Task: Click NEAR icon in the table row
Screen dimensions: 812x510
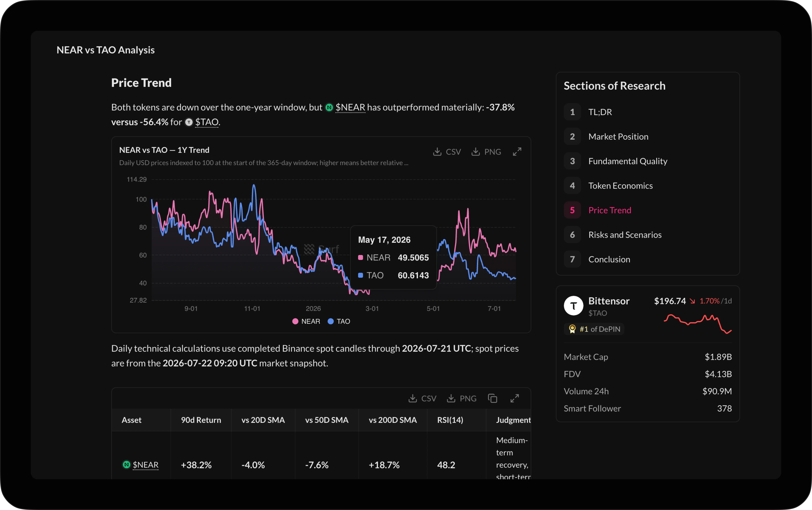Action: 126,465
